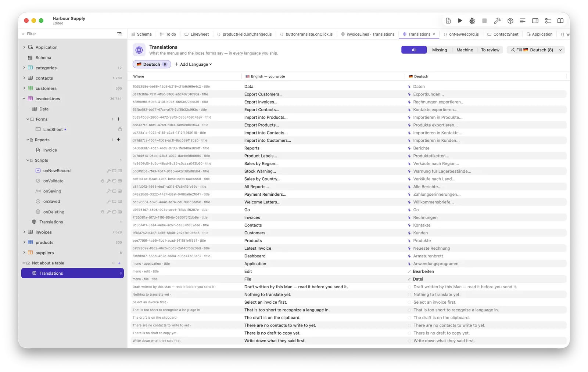Collapse the invoiceLines tree node
The height and width of the screenshot is (372, 588).
[x=24, y=98]
